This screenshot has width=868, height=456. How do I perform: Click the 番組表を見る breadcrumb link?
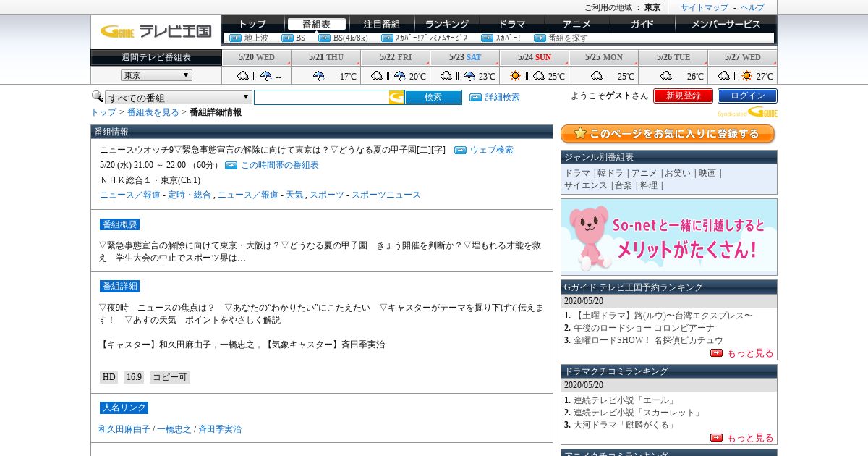tap(153, 112)
